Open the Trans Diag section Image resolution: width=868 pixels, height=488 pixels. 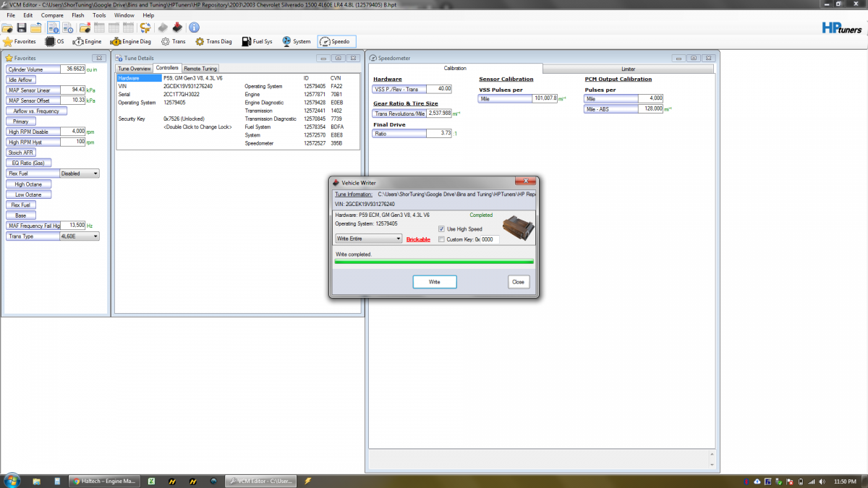click(x=213, y=41)
